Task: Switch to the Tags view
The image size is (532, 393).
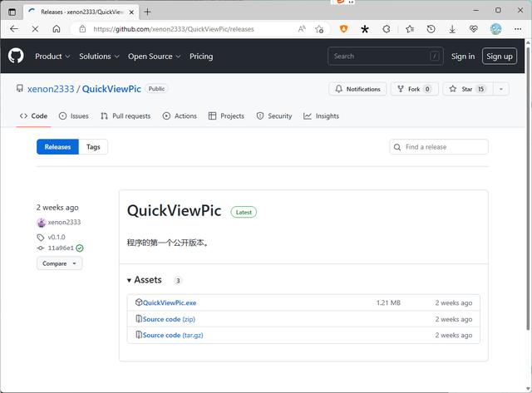Action: click(93, 147)
